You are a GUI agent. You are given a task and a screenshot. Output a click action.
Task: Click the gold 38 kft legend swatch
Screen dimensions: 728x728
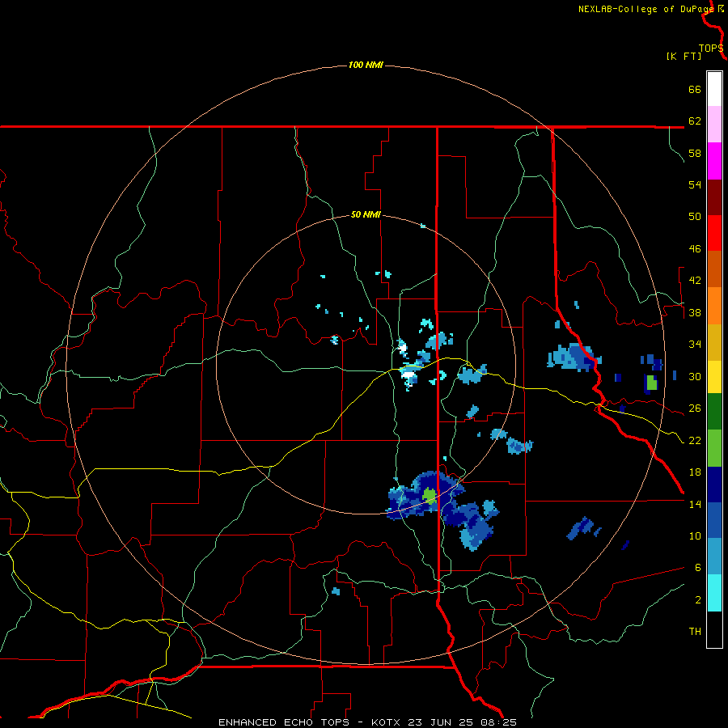tap(714, 342)
